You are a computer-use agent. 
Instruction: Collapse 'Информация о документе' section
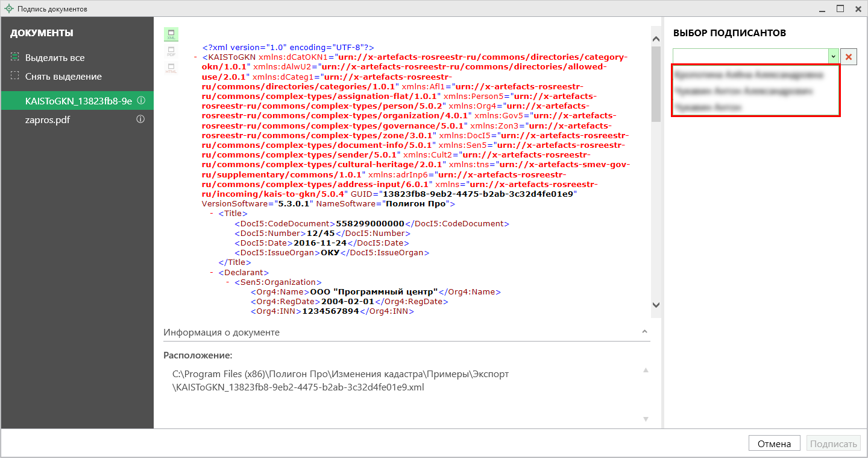(x=644, y=332)
